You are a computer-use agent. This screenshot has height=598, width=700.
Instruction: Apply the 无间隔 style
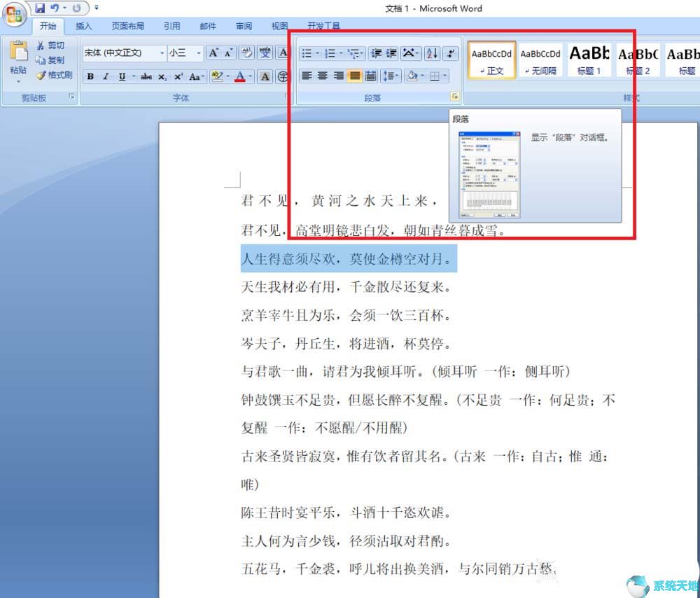pyautogui.click(x=540, y=60)
